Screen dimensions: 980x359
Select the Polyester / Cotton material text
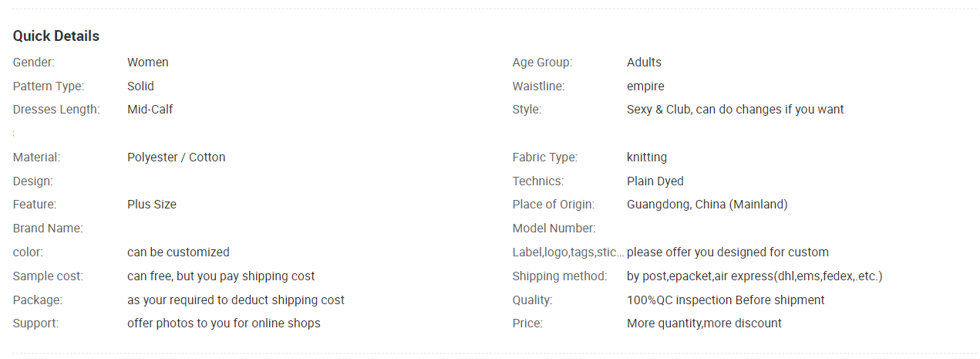click(x=177, y=157)
